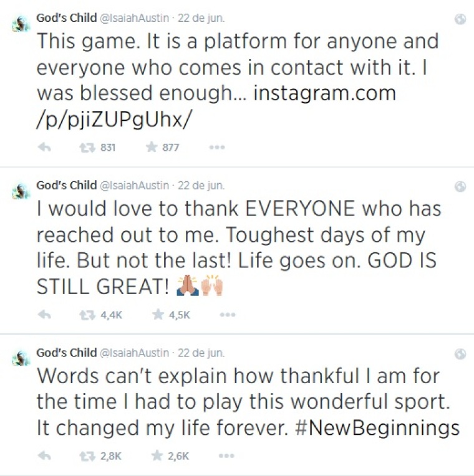The width and height of the screenshot is (474, 476).
Task: Open the instagram.com/p/pjiZUPgUhx/ link
Action: 216,107
